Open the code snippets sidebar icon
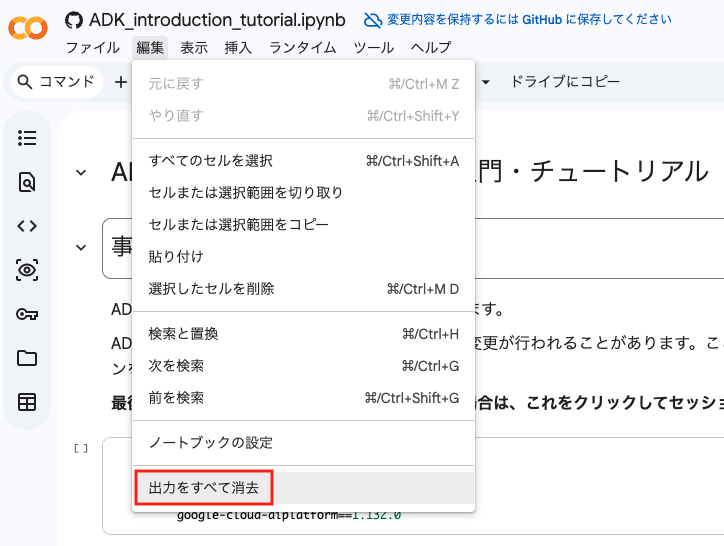The width and height of the screenshot is (724, 546). [27, 226]
